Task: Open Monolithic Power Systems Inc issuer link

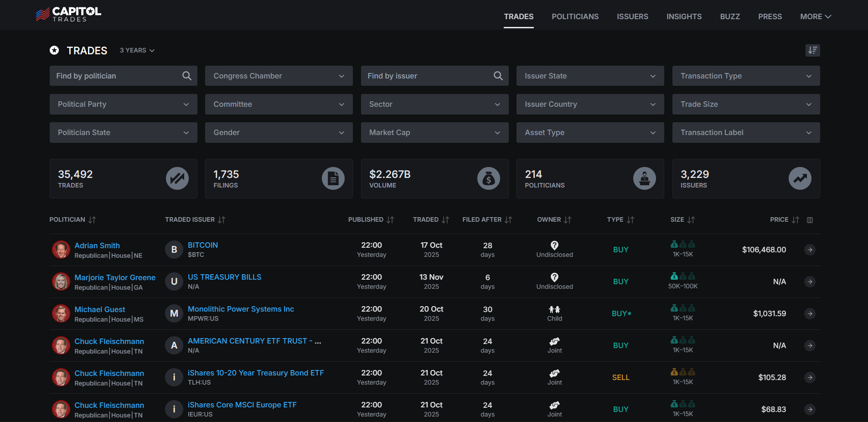Action: 241,309
